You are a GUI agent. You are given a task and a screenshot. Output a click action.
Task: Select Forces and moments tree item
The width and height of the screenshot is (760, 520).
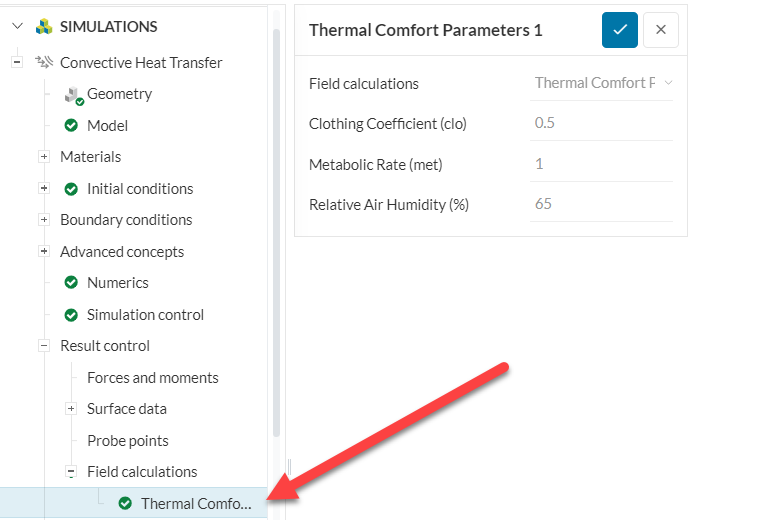(x=152, y=378)
